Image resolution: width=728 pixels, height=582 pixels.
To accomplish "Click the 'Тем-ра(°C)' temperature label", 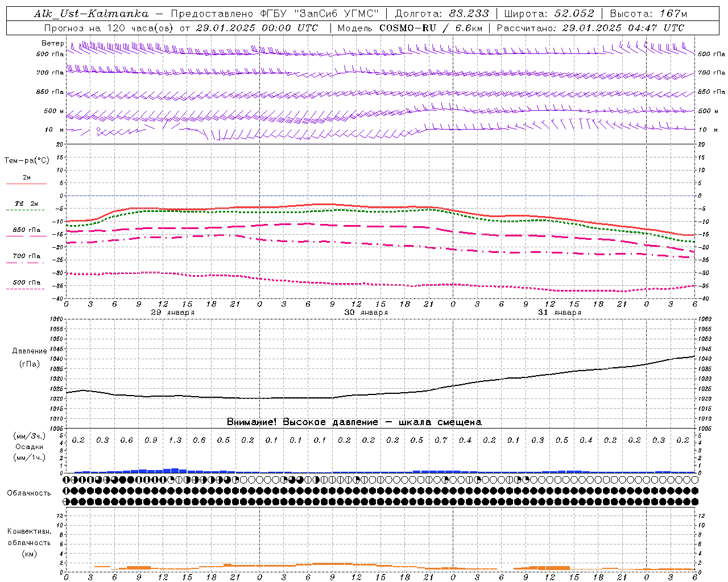I will click(x=27, y=161).
